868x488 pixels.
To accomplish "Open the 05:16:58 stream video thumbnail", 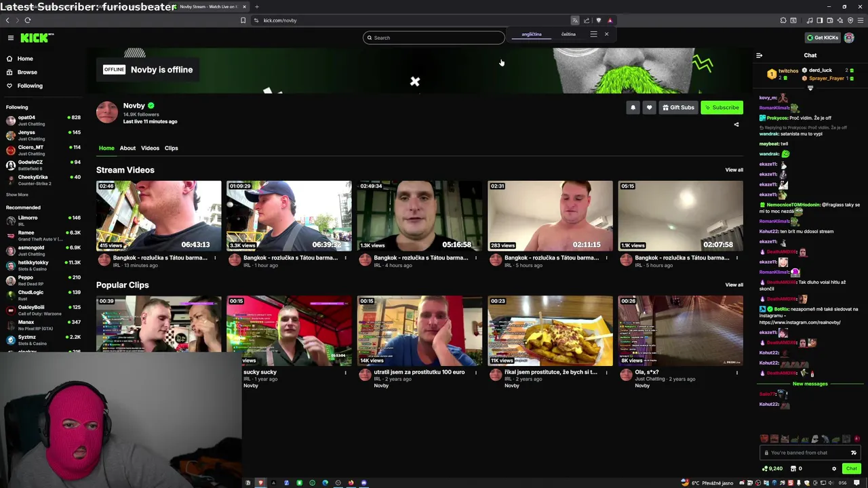I will click(x=420, y=216).
